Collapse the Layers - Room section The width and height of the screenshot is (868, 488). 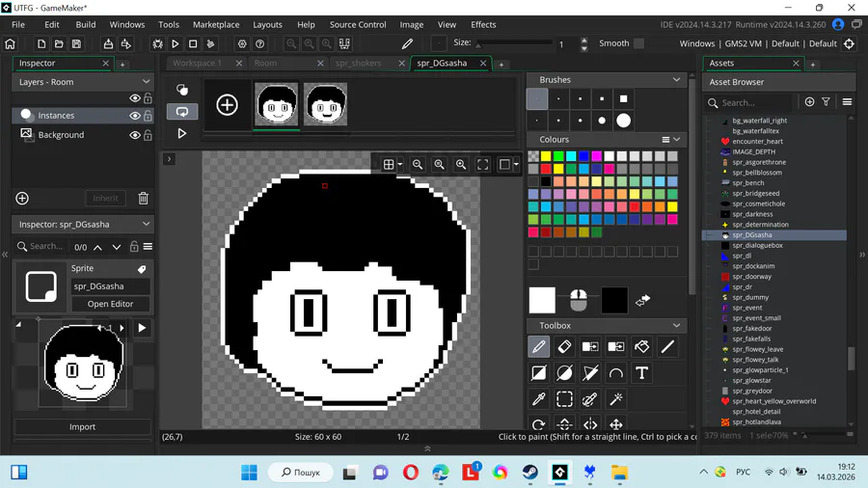tap(147, 82)
